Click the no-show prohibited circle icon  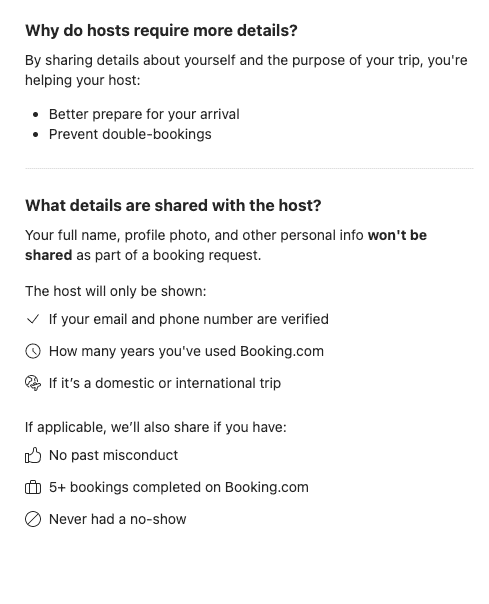(x=33, y=519)
